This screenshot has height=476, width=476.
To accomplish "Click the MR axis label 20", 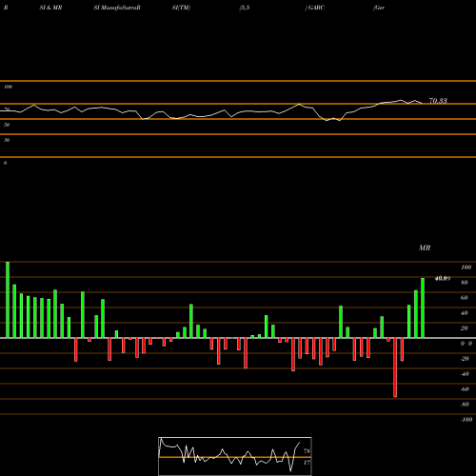I will [465, 328].
